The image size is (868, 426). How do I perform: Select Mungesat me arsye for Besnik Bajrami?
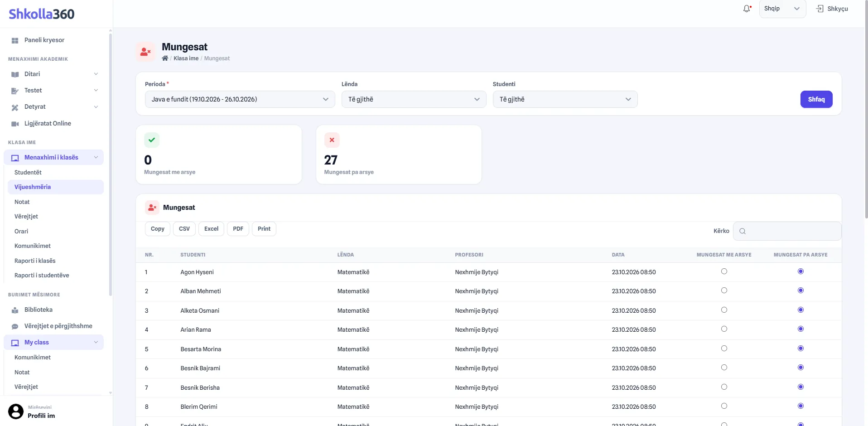click(x=724, y=368)
